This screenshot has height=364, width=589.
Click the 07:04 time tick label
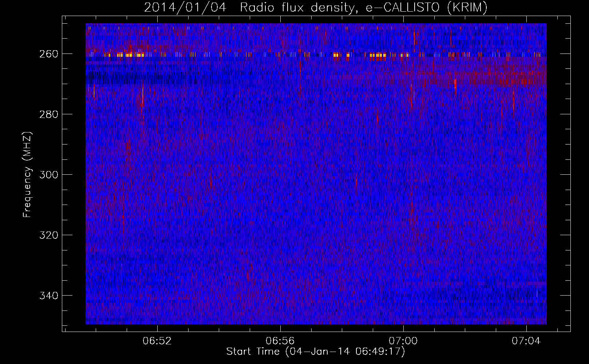tap(526, 341)
